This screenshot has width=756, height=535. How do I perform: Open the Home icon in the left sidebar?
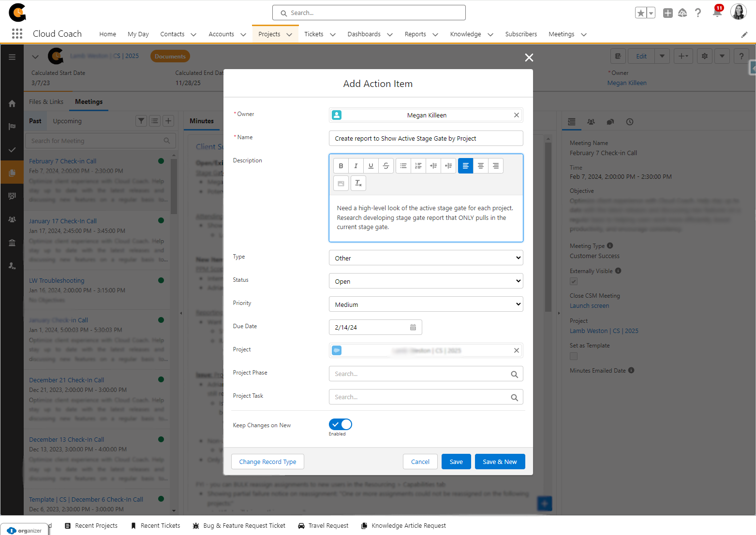(x=12, y=103)
